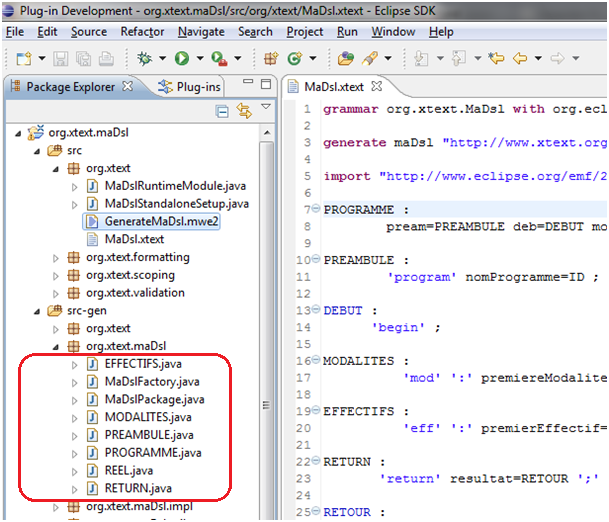Viewport: 609px width, 522px height.
Task: Open the Navigate menu
Action: 201,32
